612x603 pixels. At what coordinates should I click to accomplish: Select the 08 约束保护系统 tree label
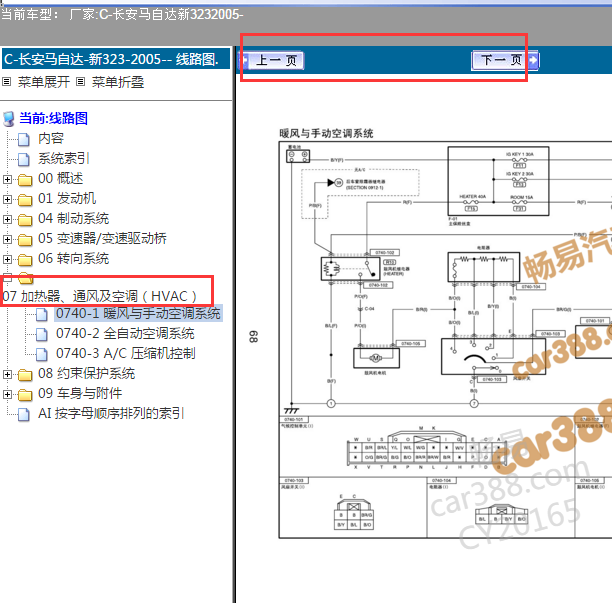pos(86,373)
